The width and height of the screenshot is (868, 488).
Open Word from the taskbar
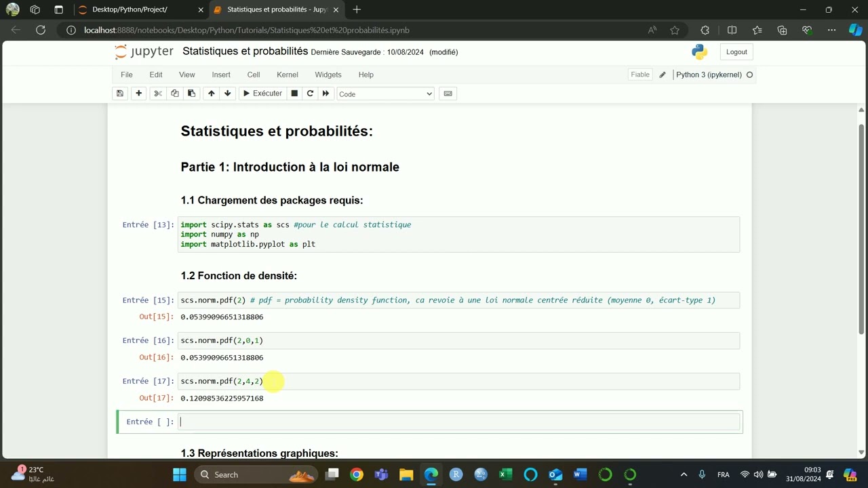(580, 474)
